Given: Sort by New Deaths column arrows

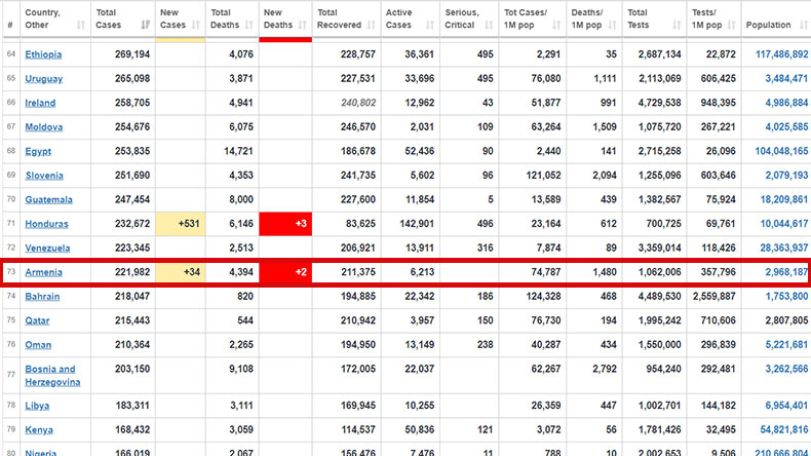Looking at the screenshot, I should click(303, 25).
